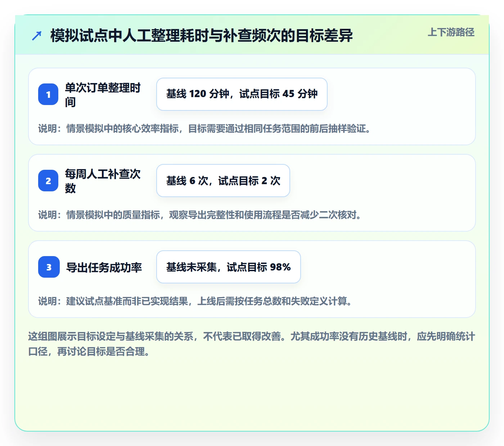Click the summary paragraph starting 这组图展示目标设定

click(x=252, y=344)
